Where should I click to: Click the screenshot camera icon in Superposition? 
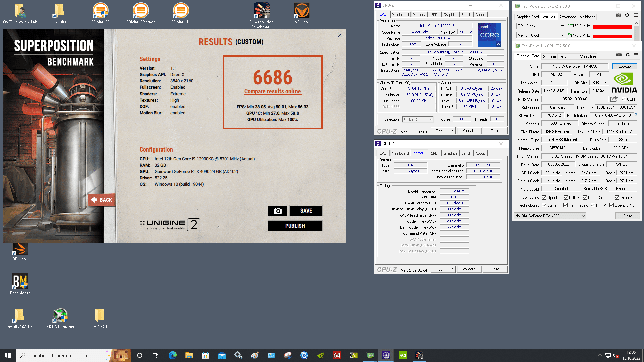(x=277, y=211)
